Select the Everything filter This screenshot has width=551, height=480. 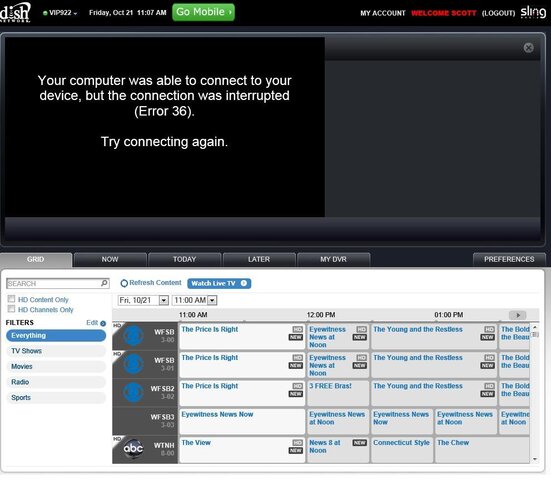(x=56, y=336)
